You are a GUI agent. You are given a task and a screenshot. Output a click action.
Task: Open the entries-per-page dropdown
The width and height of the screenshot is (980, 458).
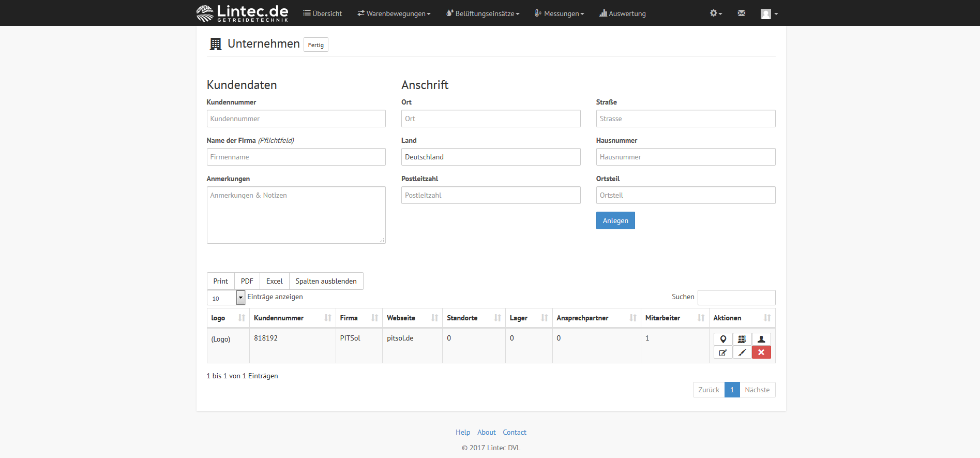[x=226, y=298]
